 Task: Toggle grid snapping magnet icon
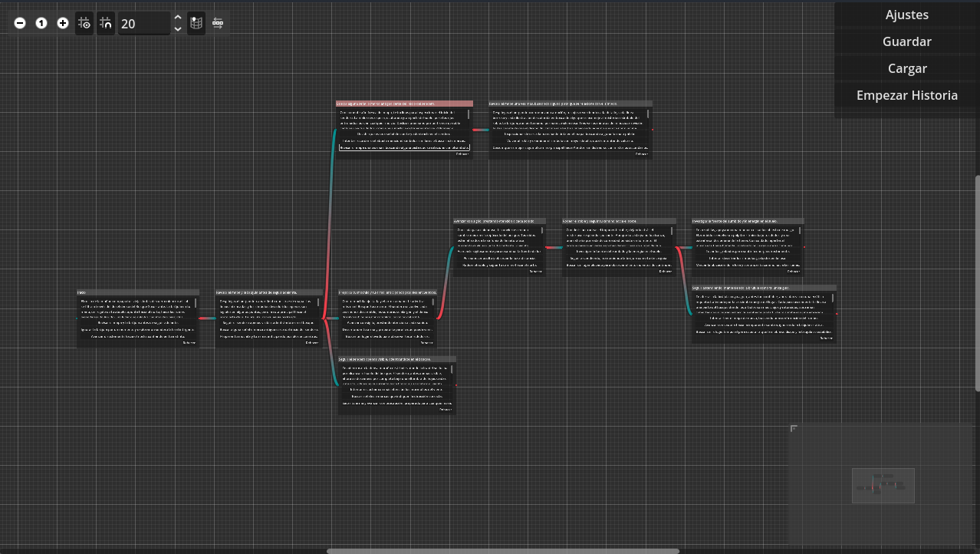click(x=106, y=24)
